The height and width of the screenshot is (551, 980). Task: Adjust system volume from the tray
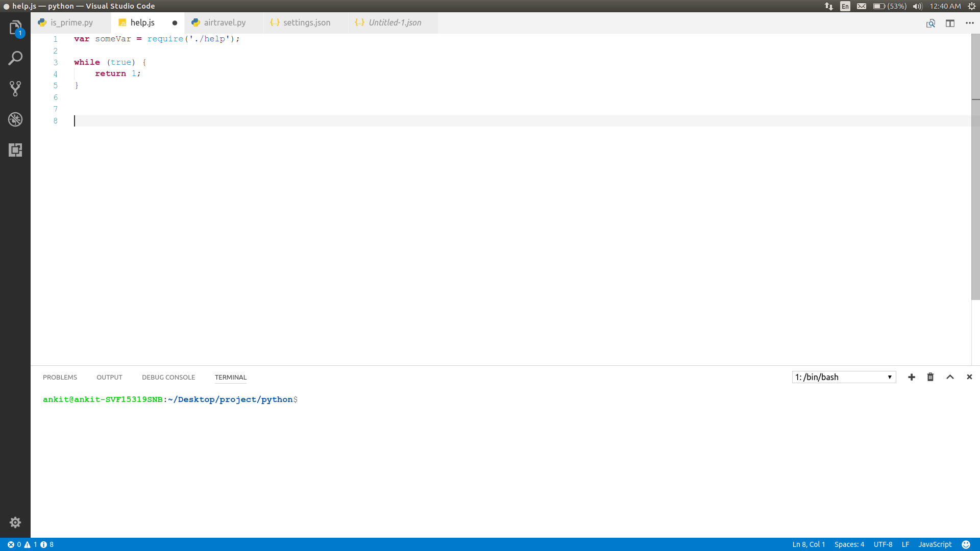point(917,6)
